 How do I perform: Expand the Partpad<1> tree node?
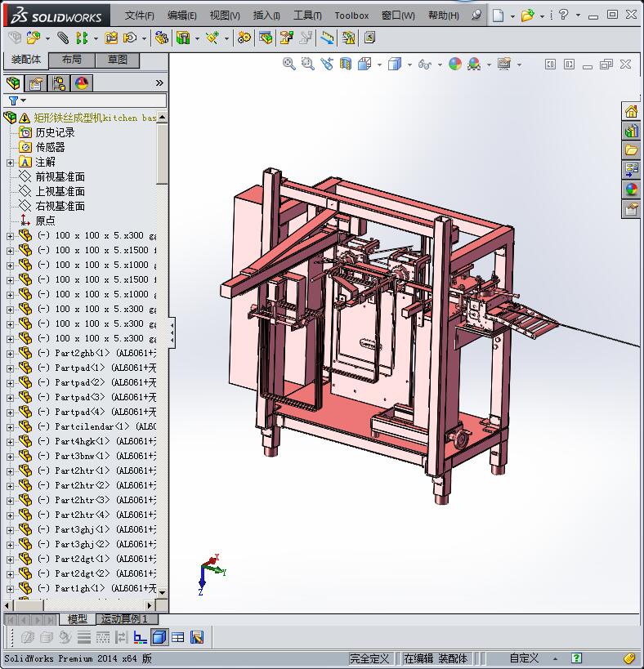(11, 368)
